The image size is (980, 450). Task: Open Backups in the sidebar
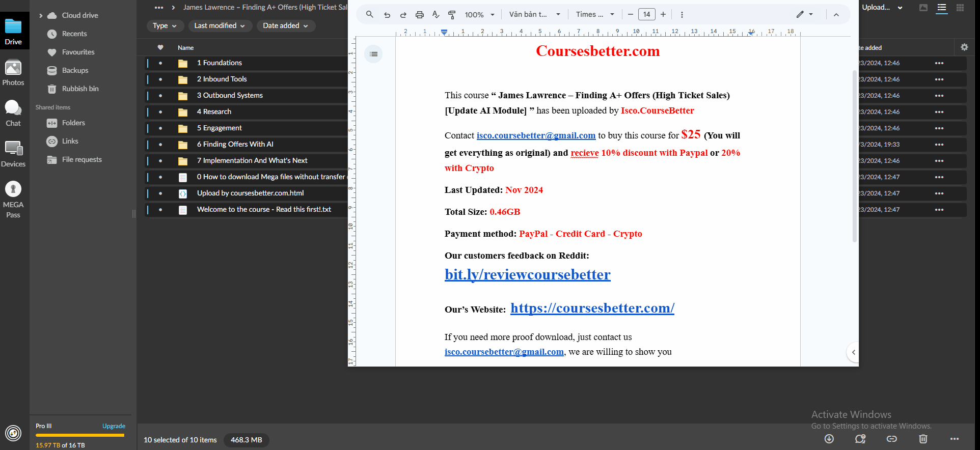click(75, 71)
